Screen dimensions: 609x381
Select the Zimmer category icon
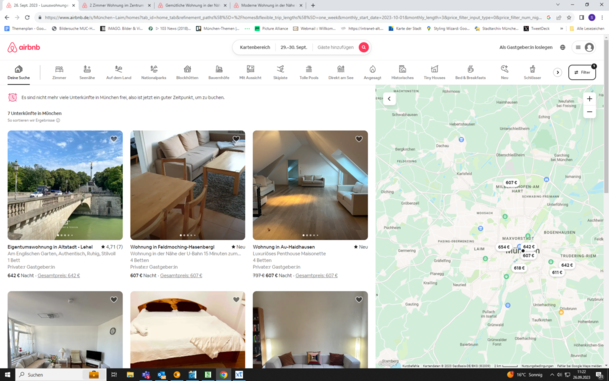coord(59,69)
